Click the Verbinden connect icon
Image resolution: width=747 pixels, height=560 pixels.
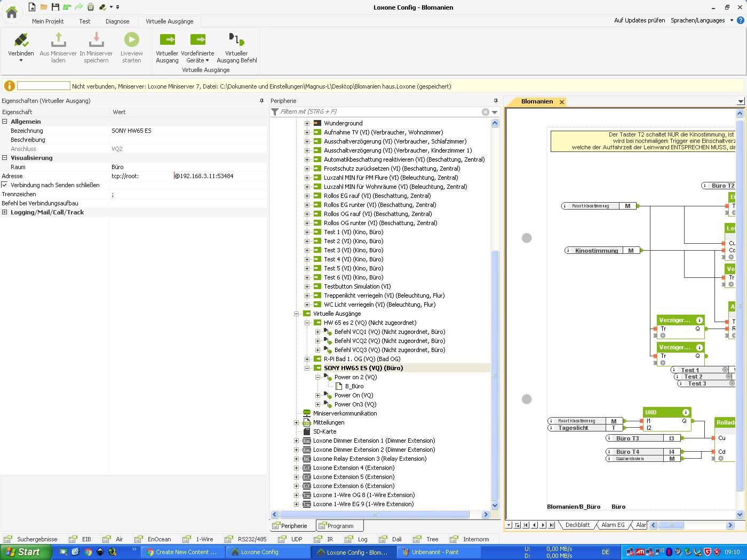tap(21, 41)
